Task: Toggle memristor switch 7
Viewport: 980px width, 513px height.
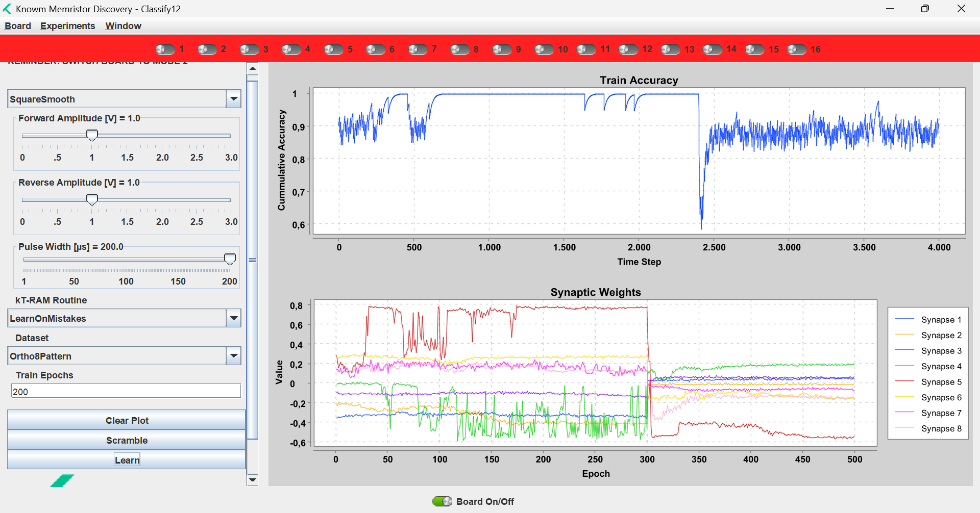Action: [x=418, y=49]
